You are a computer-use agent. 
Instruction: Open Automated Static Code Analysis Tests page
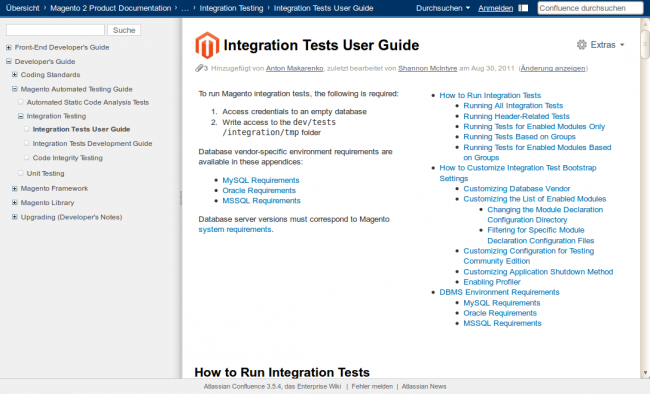click(87, 102)
